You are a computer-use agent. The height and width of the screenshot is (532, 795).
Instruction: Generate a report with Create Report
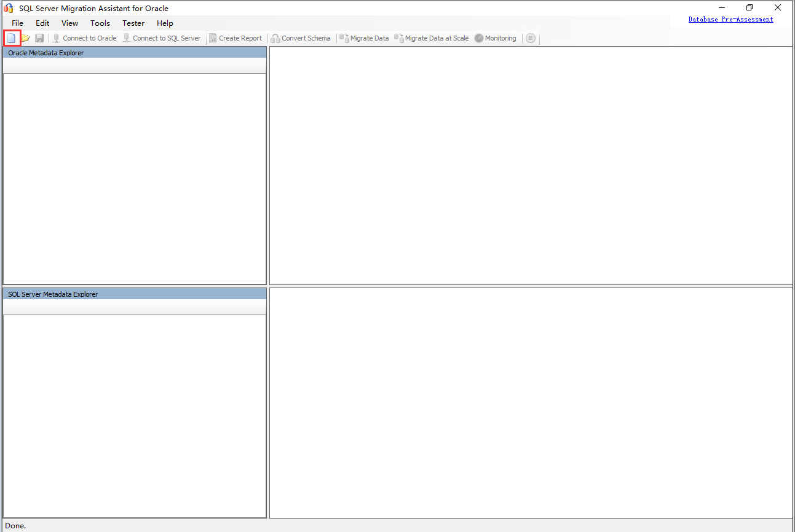click(235, 38)
